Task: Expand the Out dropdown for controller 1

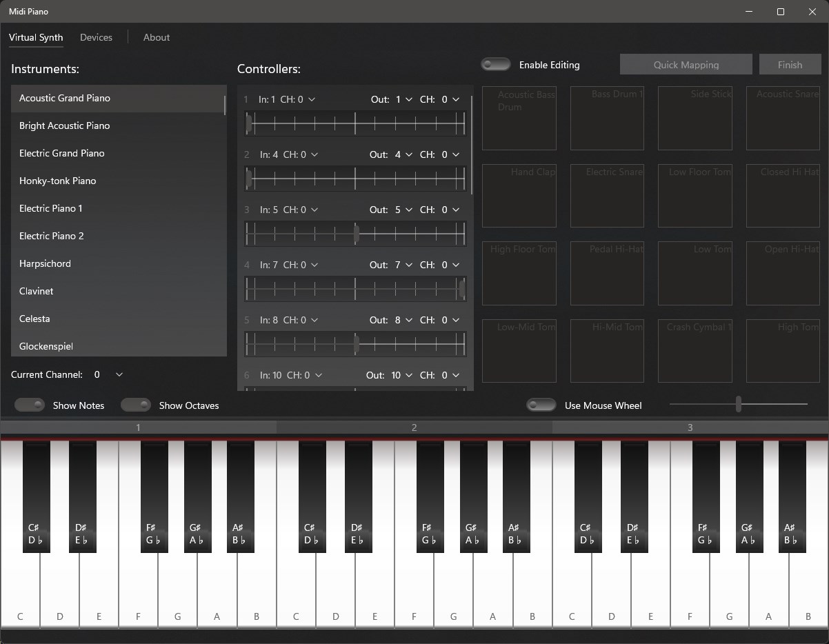Action: coord(403,99)
